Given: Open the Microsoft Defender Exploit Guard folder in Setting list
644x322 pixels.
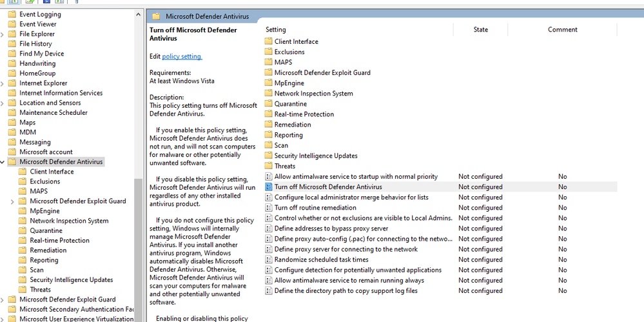Looking at the screenshot, I should (322, 72).
